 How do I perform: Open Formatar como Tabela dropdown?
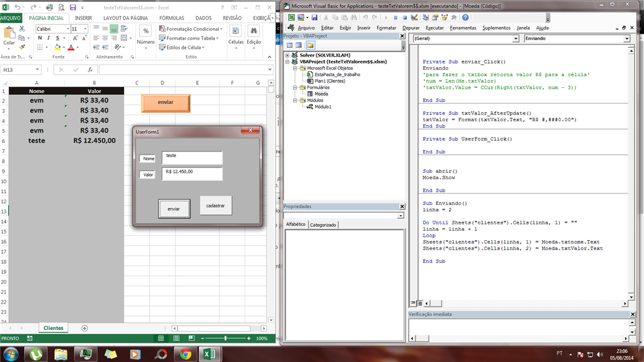[189, 38]
